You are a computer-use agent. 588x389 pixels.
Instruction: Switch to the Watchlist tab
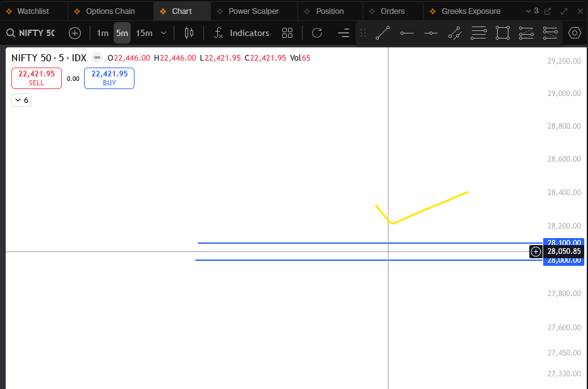coord(33,11)
